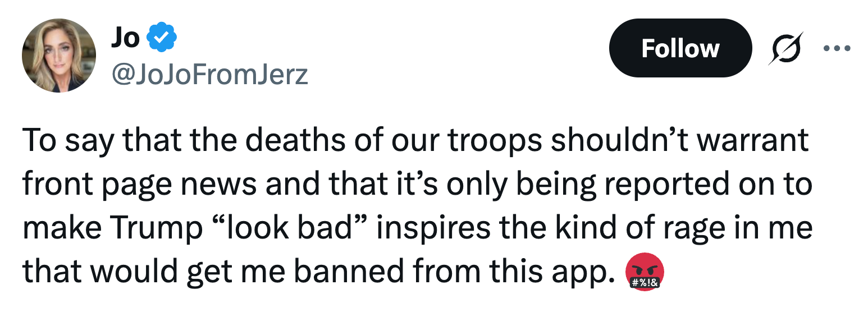Image resolution: width=868 pixels, height=312 pixels.
Task: Click the word "inspires" in the tweet
Action: coord(424,229)
